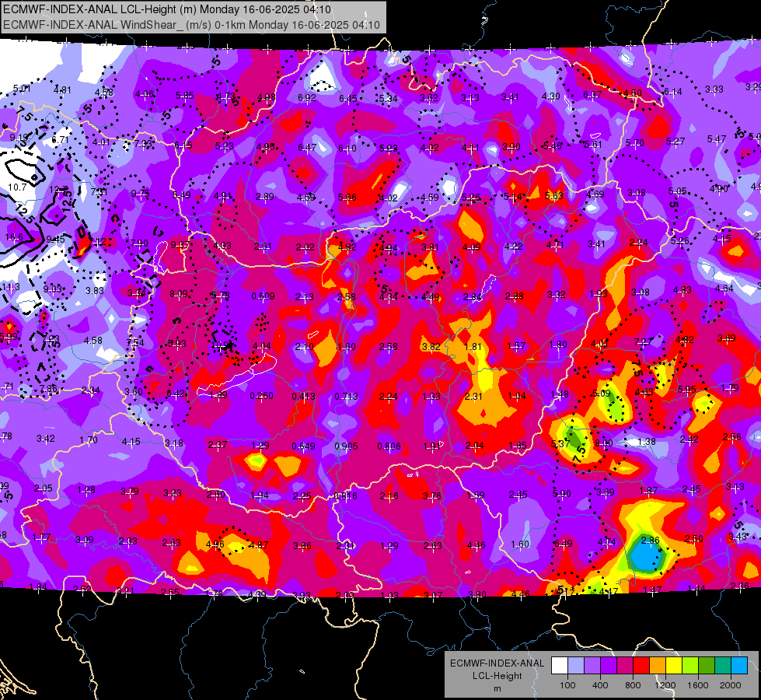The height and width of the screenshot is (700, 761).
Task: Click legend scale label 100
Action: pos(567,685)
